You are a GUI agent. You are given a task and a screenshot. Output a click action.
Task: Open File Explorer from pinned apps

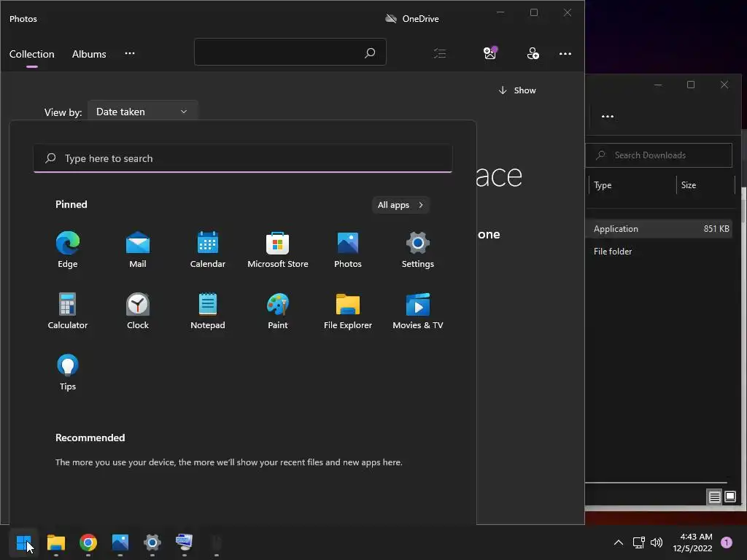(x=348, y=311)
